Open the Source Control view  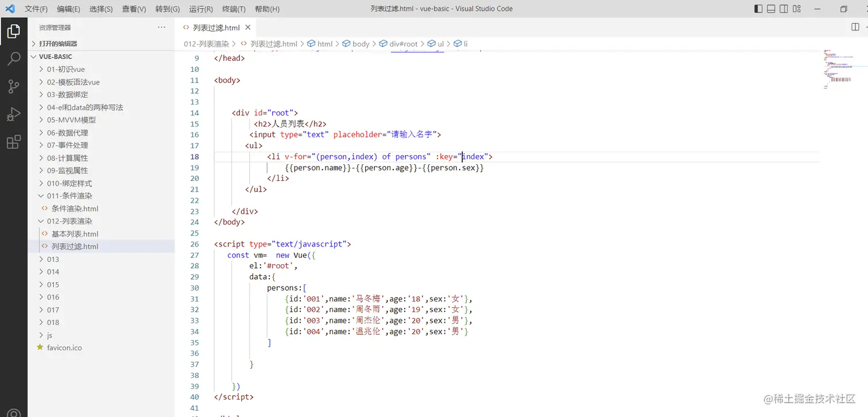click(14, 86)
